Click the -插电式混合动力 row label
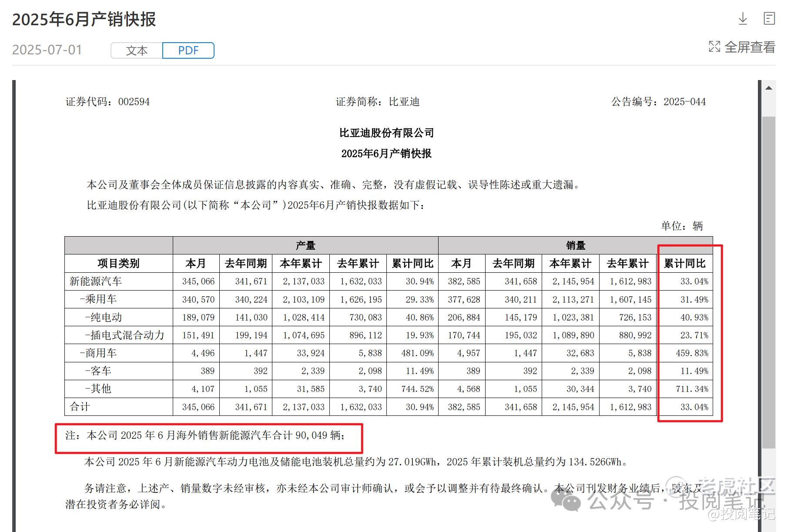The height and width of the screenshot is (532, 791). pyautogui.click(x=124, y=335)
